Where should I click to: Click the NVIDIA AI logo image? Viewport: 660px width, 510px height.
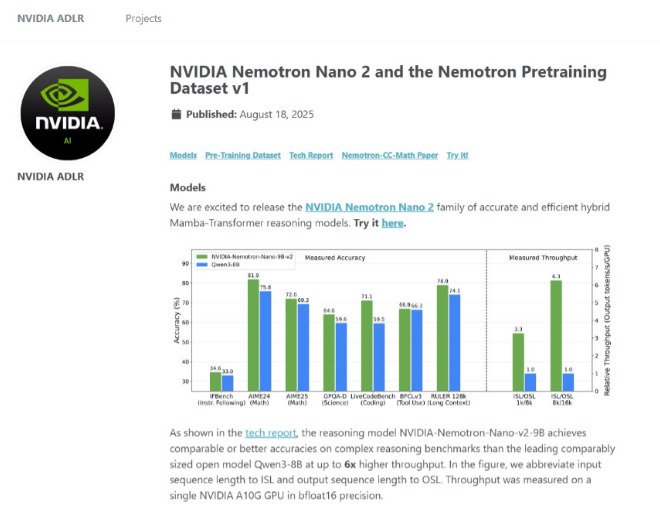pyautogui.click(x=67, y=113)
